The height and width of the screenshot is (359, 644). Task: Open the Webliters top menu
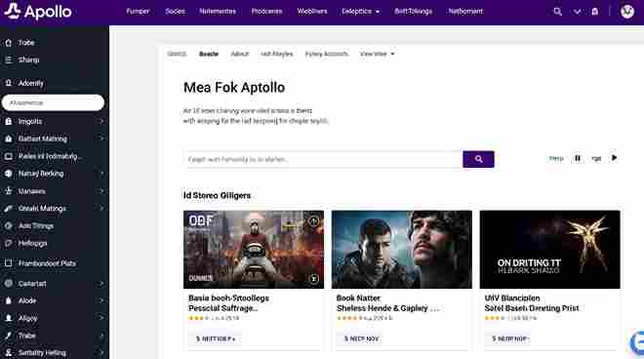(312, 12)
